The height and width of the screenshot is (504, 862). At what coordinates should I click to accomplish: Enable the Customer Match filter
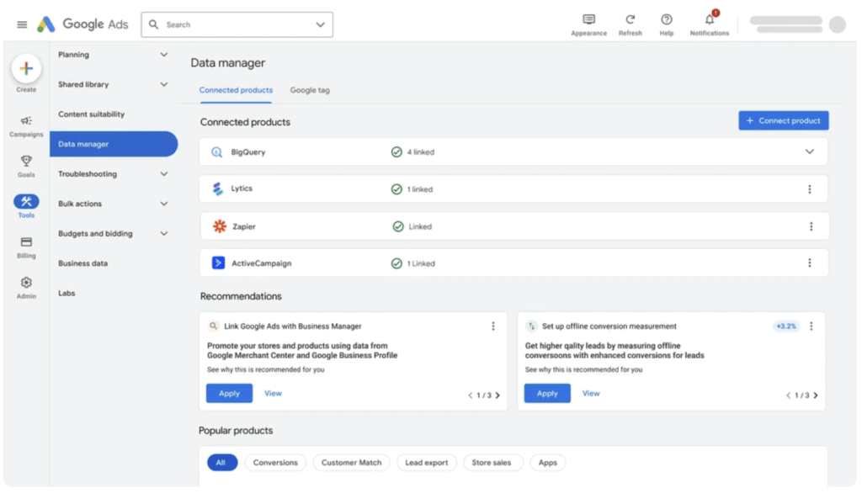pos(351,462)
